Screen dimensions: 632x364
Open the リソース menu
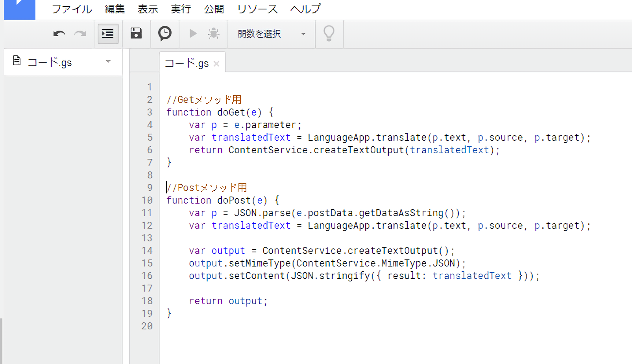pyautogui.click(x=257, y=9)
